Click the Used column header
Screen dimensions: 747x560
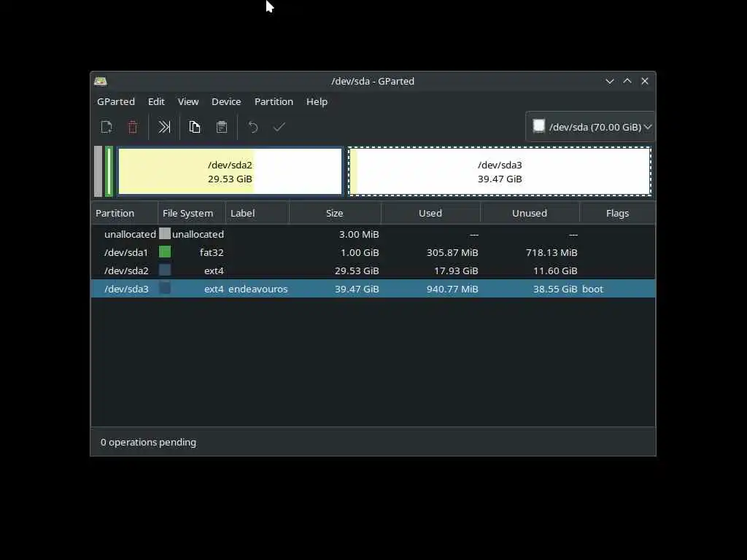430,213
